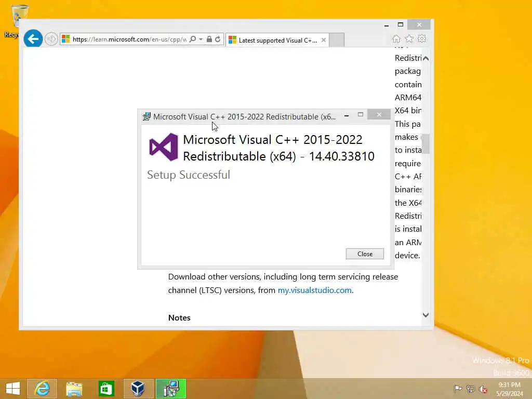Click the page scrollbar up arrow
The image size is (532, 399).
pyautogui.click(x=426, y=58)
